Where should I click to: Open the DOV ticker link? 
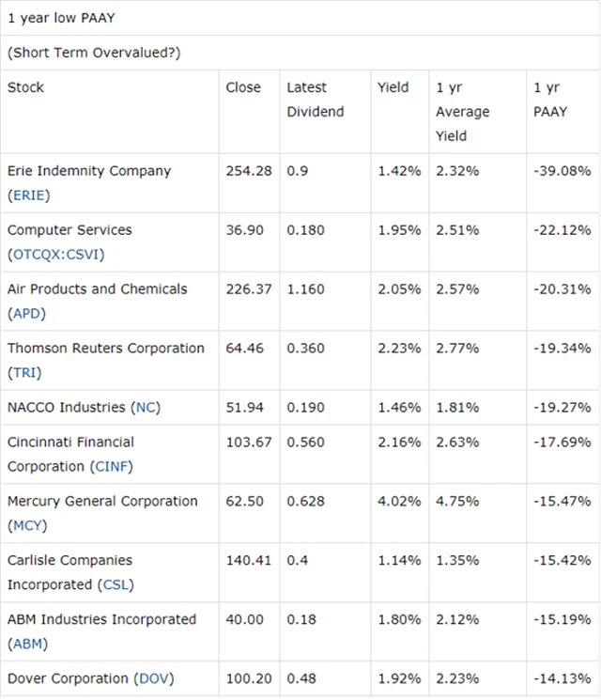155,679
